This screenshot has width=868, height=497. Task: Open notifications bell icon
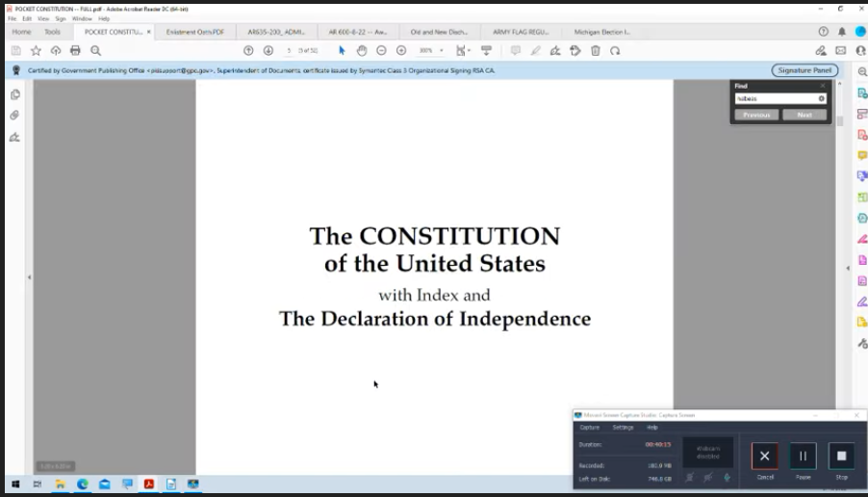(842, 32)
